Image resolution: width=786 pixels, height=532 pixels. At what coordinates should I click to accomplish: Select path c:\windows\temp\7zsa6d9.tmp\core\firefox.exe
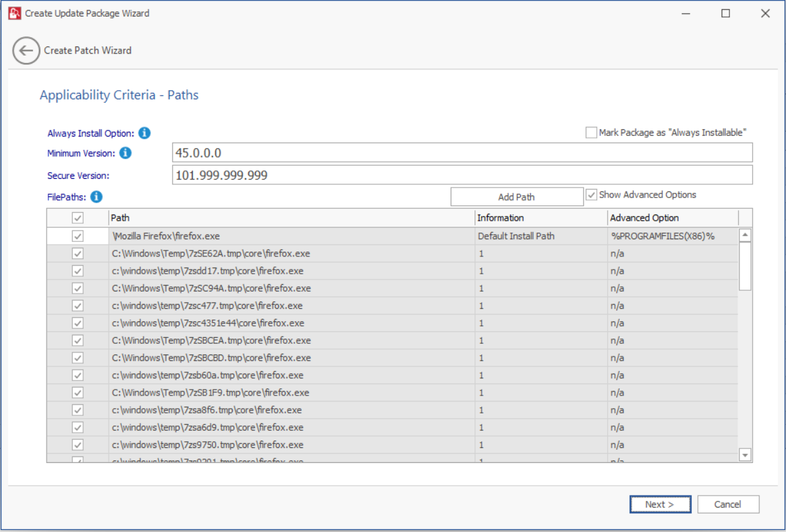coord(292,427)
